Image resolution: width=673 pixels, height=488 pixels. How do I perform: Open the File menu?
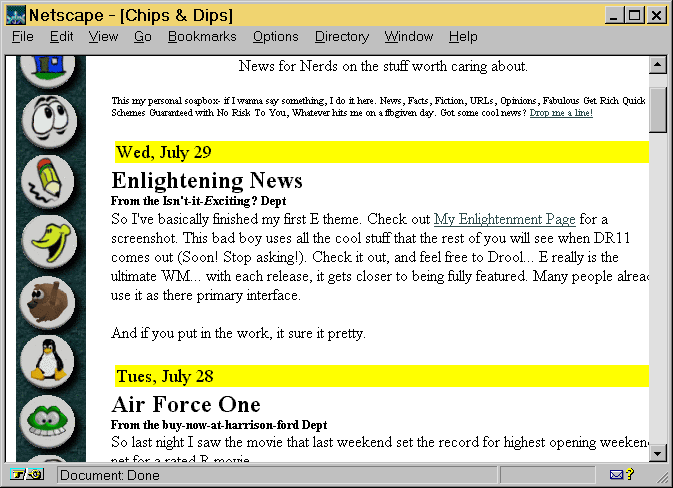click(23, 37)
